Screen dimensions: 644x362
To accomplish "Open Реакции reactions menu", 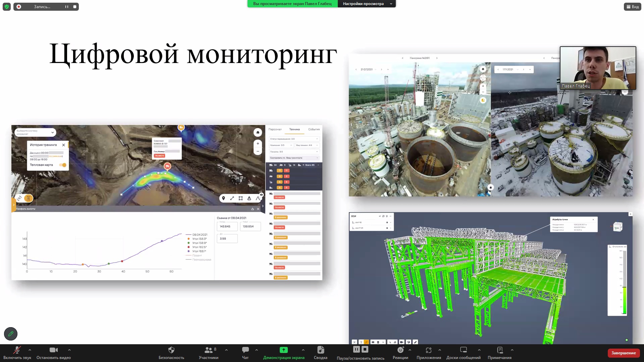I will point(400,353).
